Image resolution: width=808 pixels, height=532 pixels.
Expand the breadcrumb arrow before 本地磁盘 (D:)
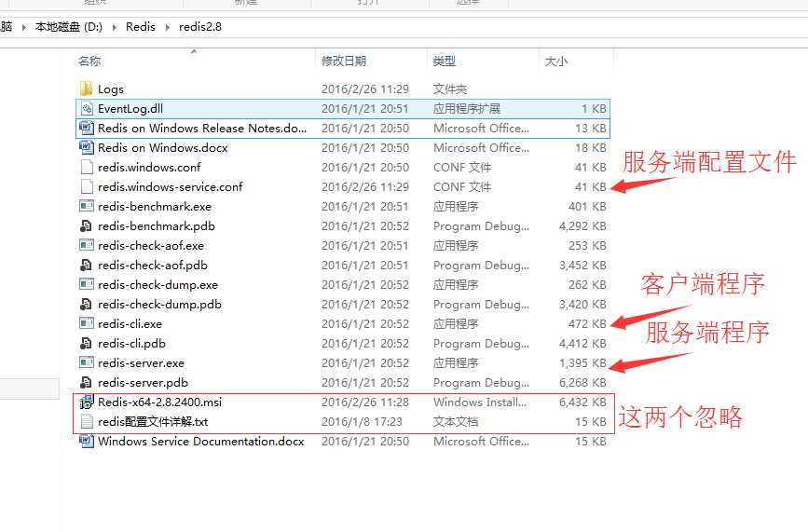[x=23, y=27]
